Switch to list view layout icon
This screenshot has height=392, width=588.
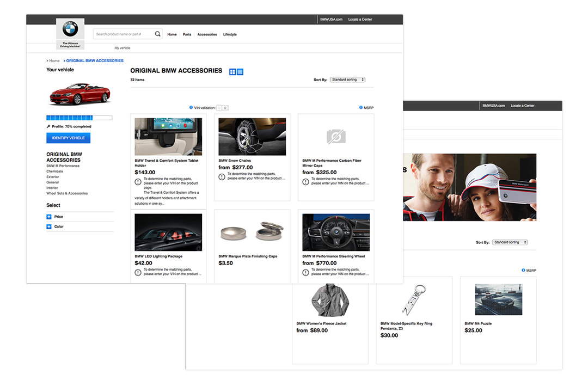point(240,72)
